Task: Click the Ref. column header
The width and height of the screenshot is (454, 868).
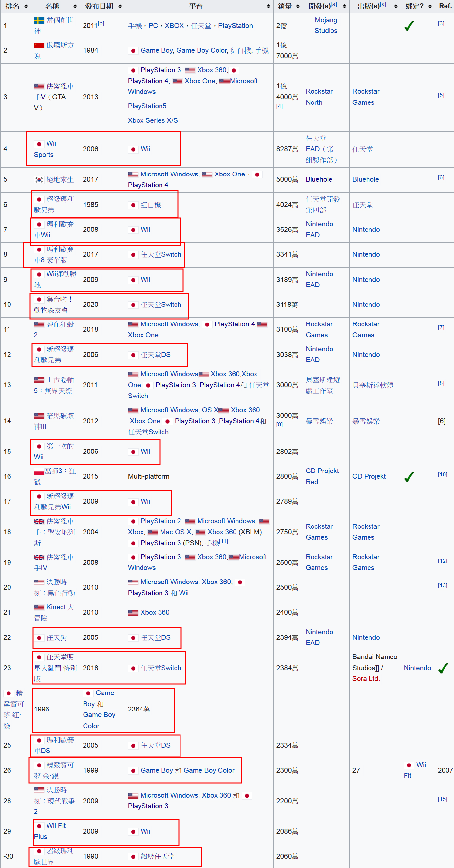Action: 445,6
